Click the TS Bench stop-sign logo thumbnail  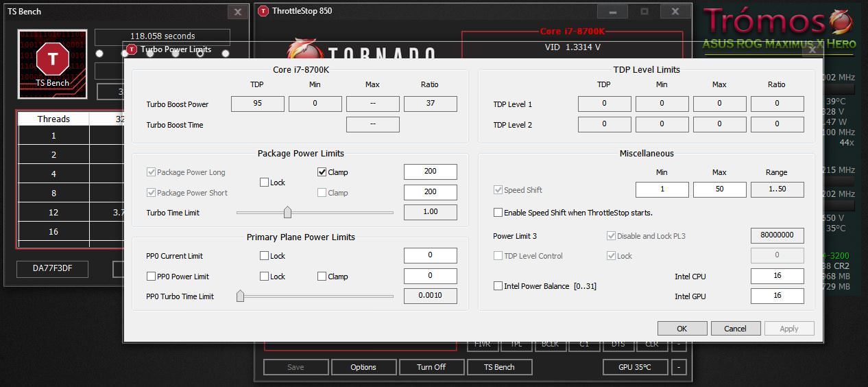[53, 64]
